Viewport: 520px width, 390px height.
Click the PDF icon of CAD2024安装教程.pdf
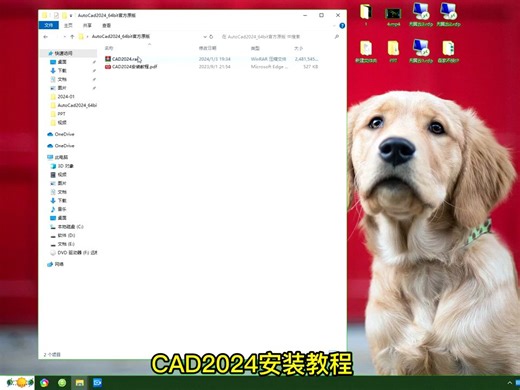click(108, 67)
